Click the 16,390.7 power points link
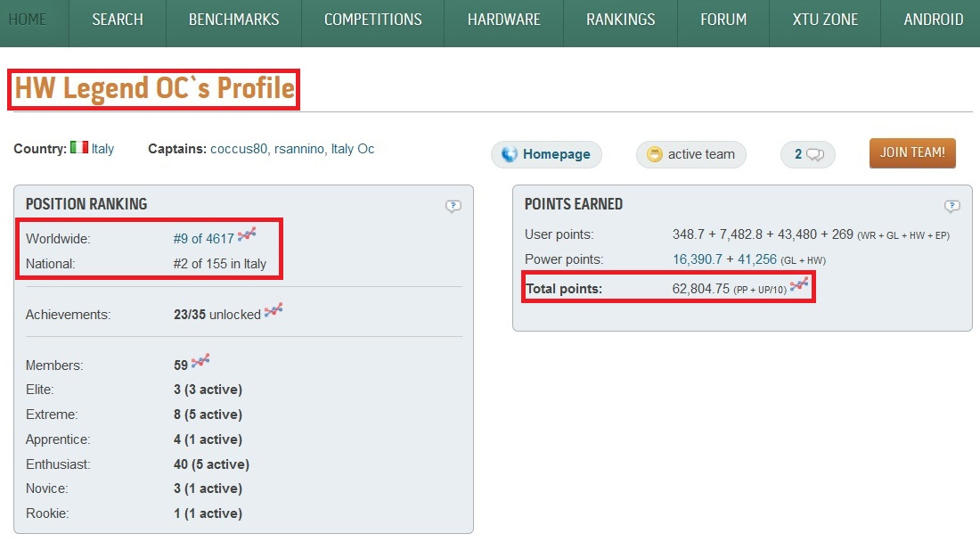The width and height of the screenshot is (980, 542). coord(698,259)
